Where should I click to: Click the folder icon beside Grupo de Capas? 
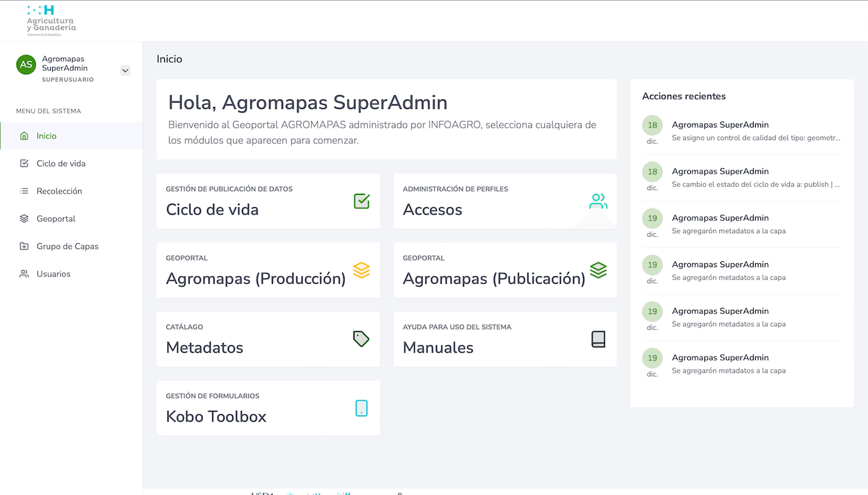pos(24,246)
